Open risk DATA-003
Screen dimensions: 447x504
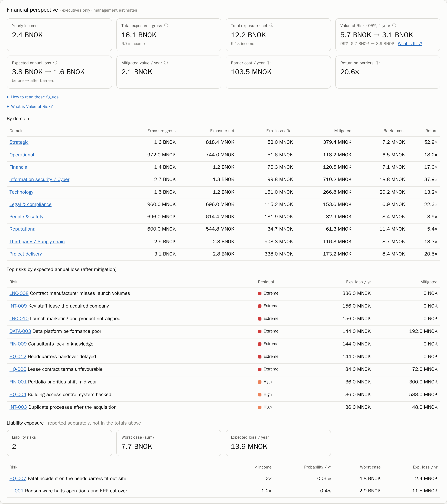(20, 331)
